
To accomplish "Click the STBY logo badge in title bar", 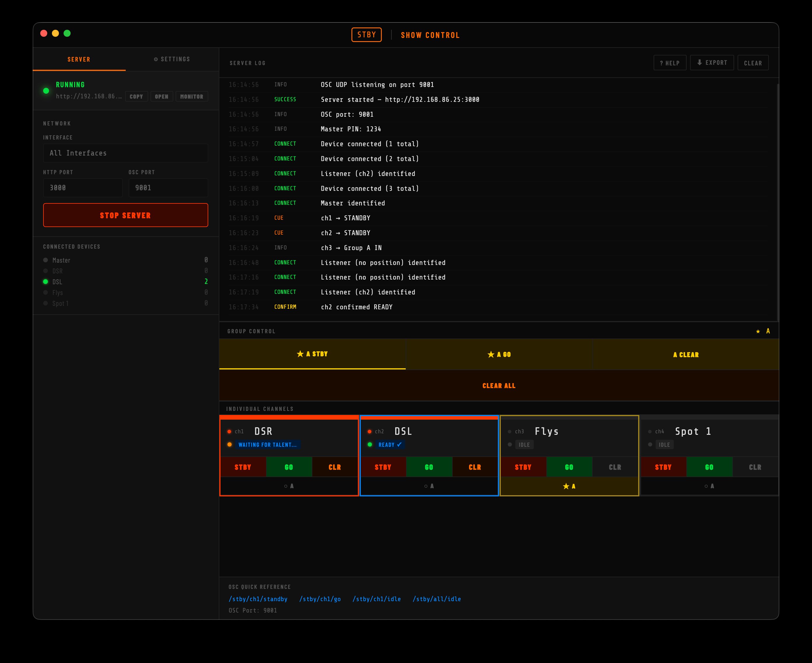I will [367, 35].
